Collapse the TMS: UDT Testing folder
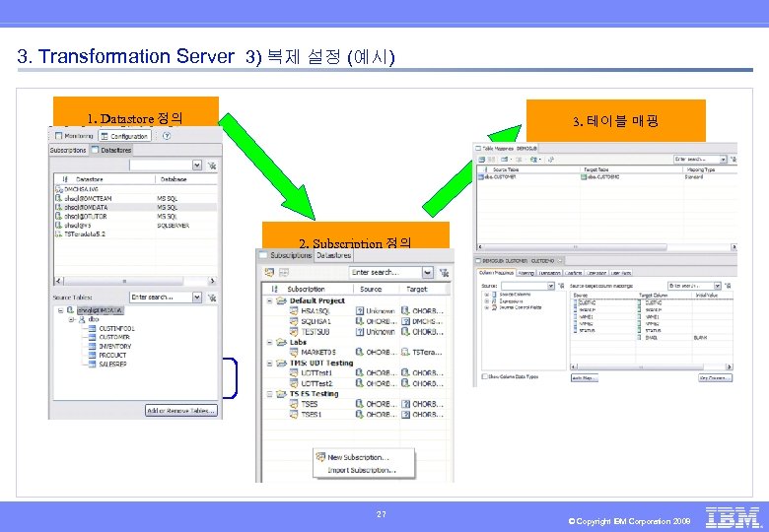Viewport: 769px width, 532px height. tap(269, 363)
